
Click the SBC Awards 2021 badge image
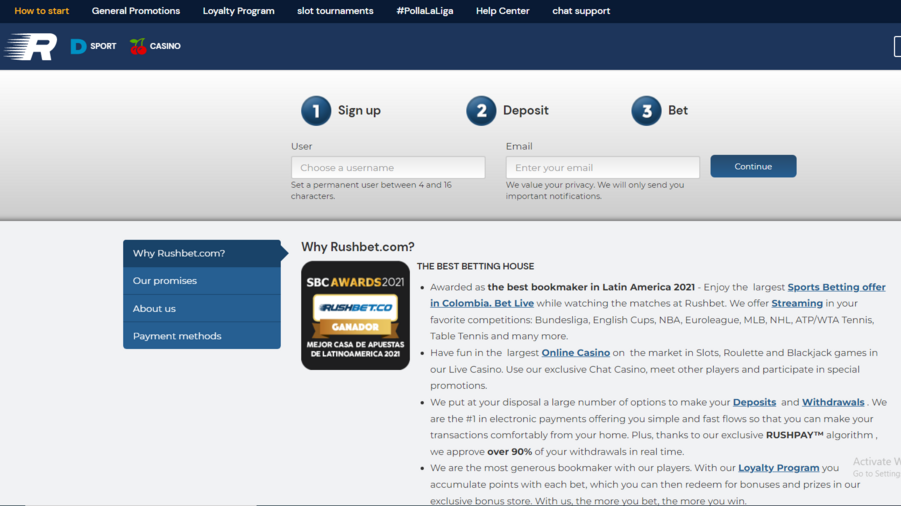pos(355,316)
